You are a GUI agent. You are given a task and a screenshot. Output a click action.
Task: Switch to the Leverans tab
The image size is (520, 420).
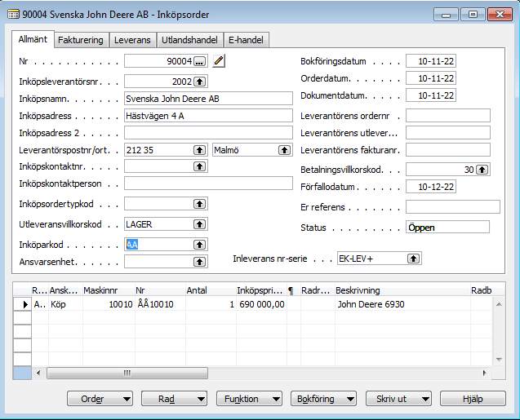coord(132,40)
